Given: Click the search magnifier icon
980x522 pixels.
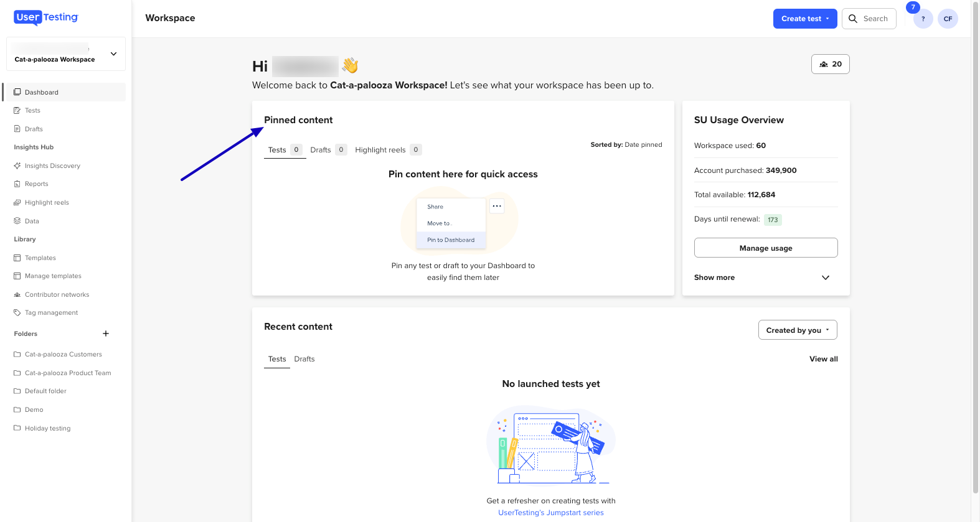Looking at the screenshot, I should pos(853,19).
